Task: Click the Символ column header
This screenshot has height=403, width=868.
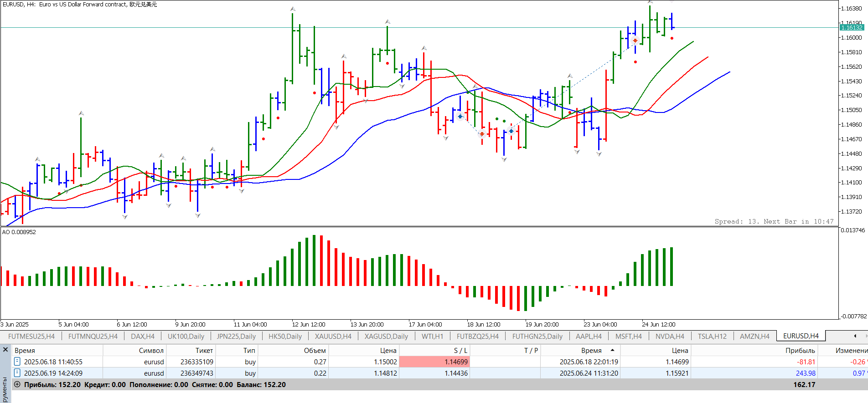Action: [151, 350]
